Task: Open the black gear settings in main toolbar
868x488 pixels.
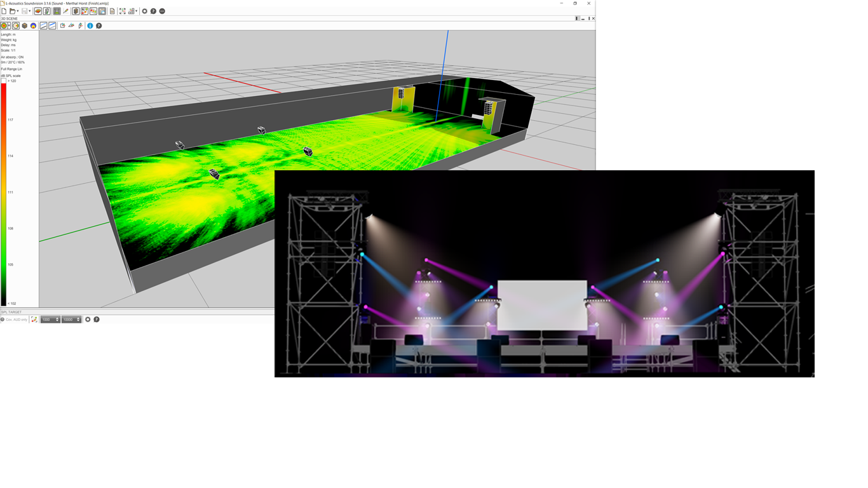Action: (144, 11)
